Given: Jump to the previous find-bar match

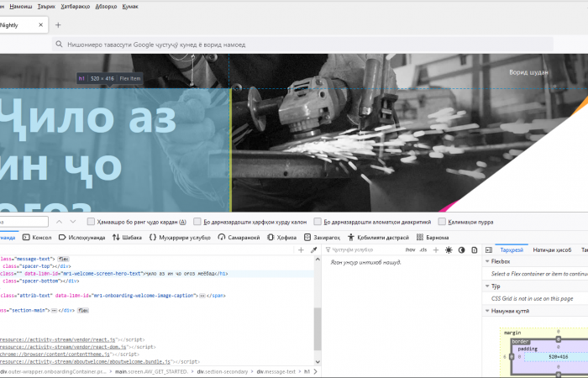Looking at the screenshot, I should point(60,222).
